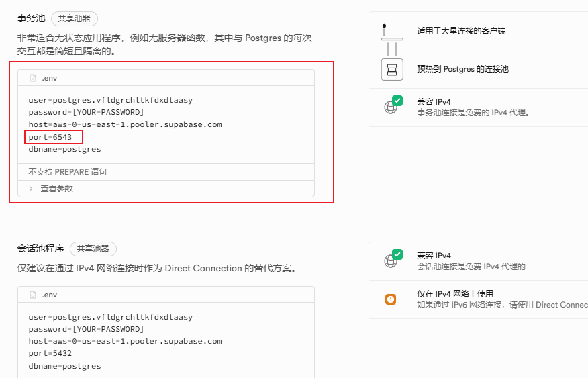Click password=[YOUR-PASSWORD] in session pooler
This screenshot has height=378, width=588.
pos(86,329)
